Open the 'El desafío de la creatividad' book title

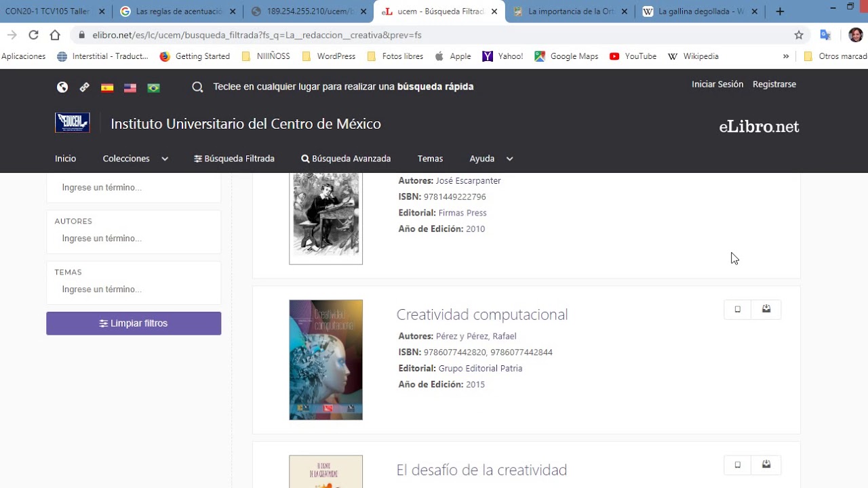481,470
